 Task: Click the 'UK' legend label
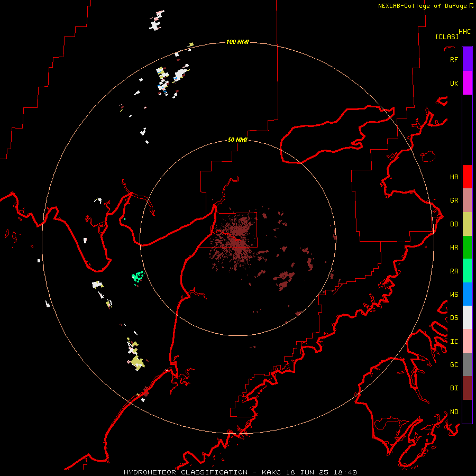click(x=454, y=83)
